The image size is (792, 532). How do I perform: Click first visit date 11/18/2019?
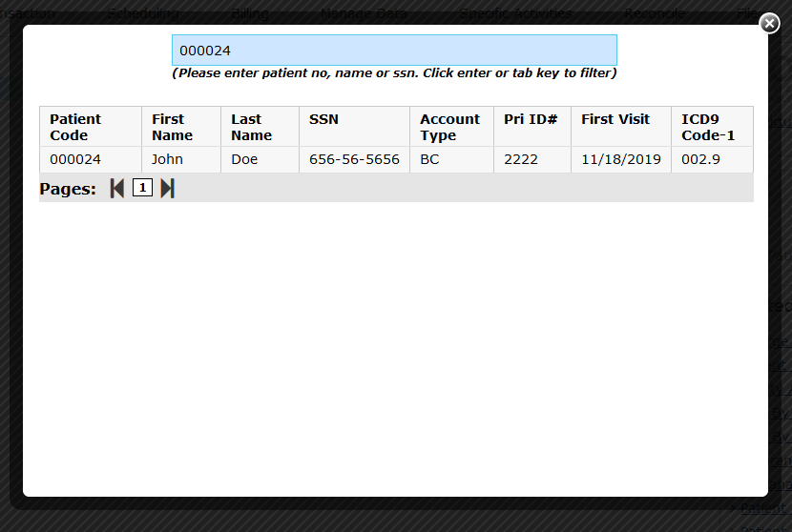pyautogui.click(x=621, y=159)
